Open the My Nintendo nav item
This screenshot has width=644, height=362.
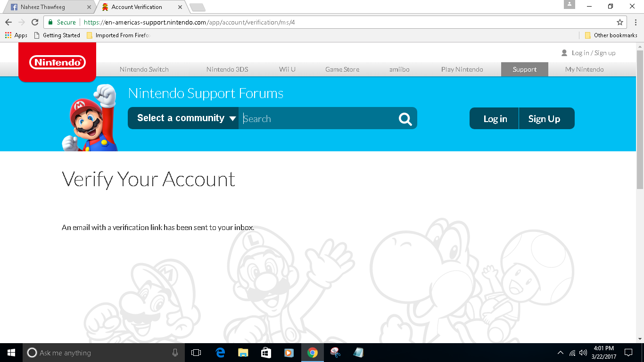(585, 69)
